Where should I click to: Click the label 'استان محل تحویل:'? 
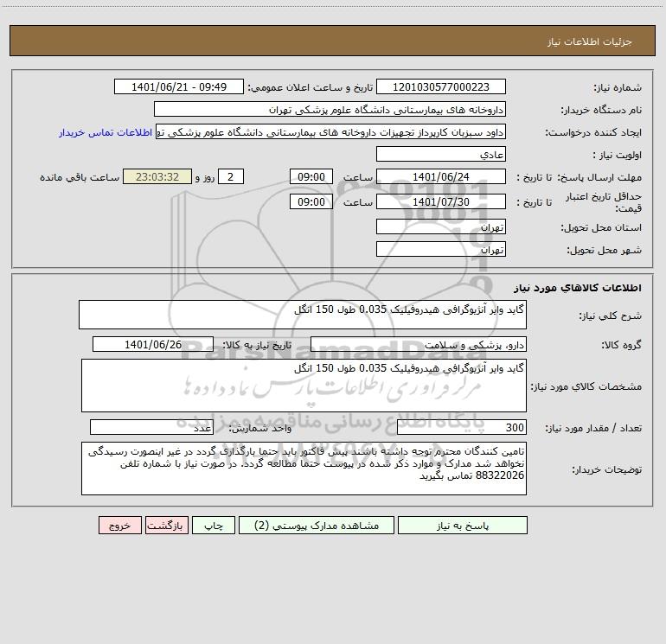pyautogui.click(x=601, y=228)
